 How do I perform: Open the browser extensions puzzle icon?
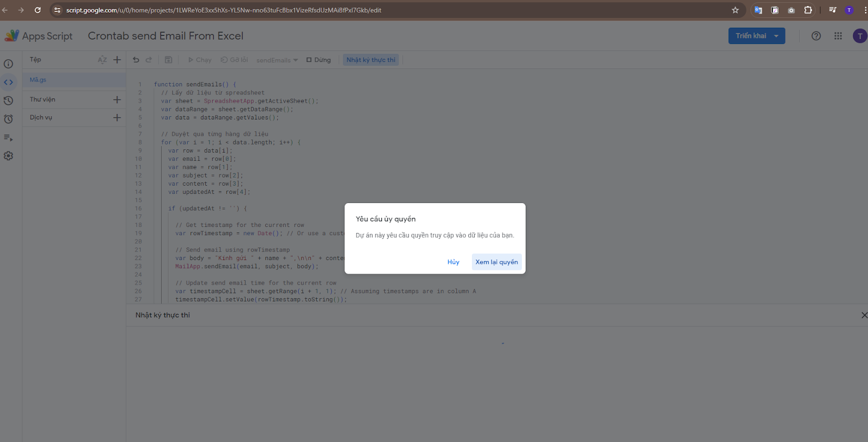click(808, 10)
